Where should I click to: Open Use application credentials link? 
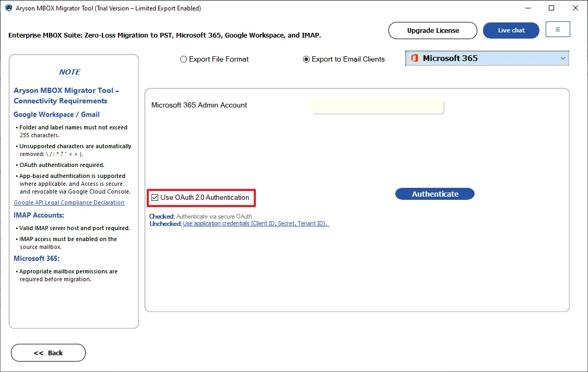[256, 223]
